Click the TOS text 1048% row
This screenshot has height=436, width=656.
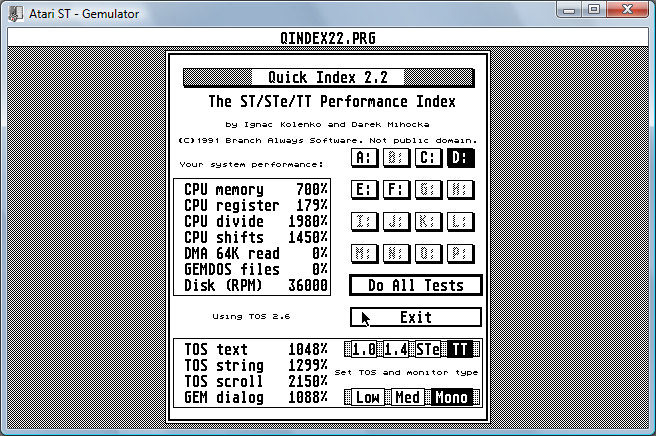pyautogui.click(x=256, y=349)
